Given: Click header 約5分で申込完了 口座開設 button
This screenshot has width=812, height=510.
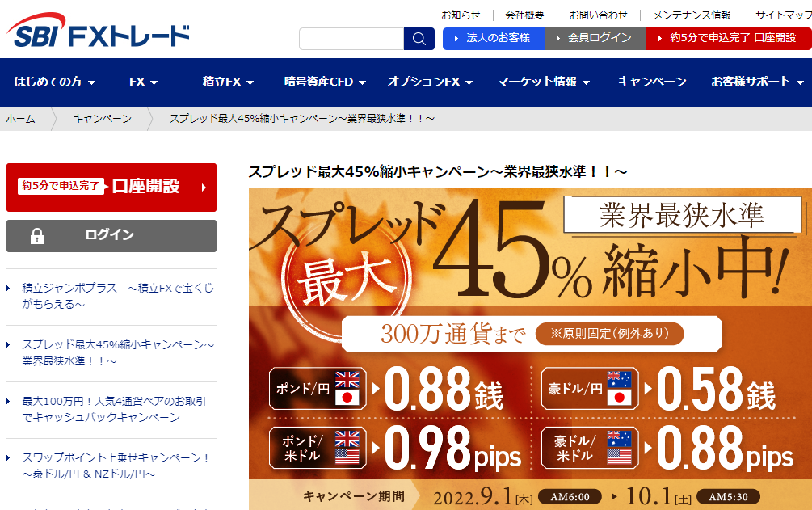Looking at the screenshot, I should 729,38.
